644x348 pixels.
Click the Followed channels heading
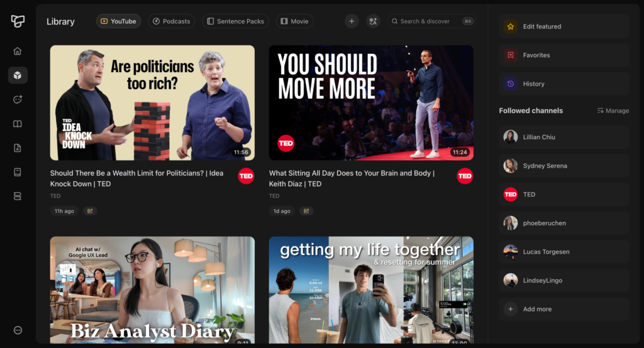click(531, 111)
